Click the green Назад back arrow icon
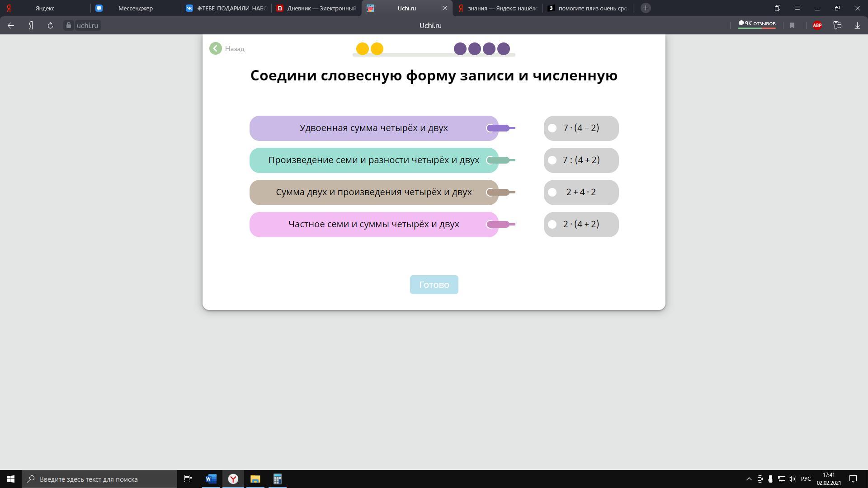 coord(215,48)
